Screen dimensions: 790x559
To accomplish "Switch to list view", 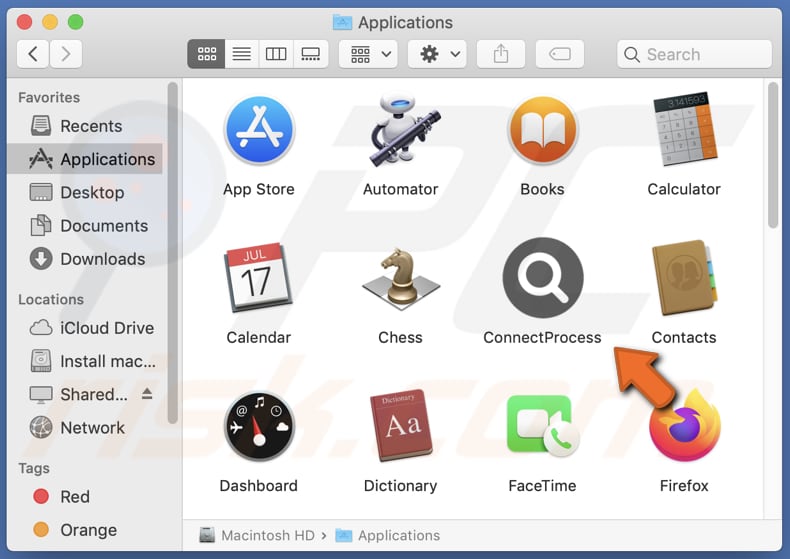I will tap(241, 54).
